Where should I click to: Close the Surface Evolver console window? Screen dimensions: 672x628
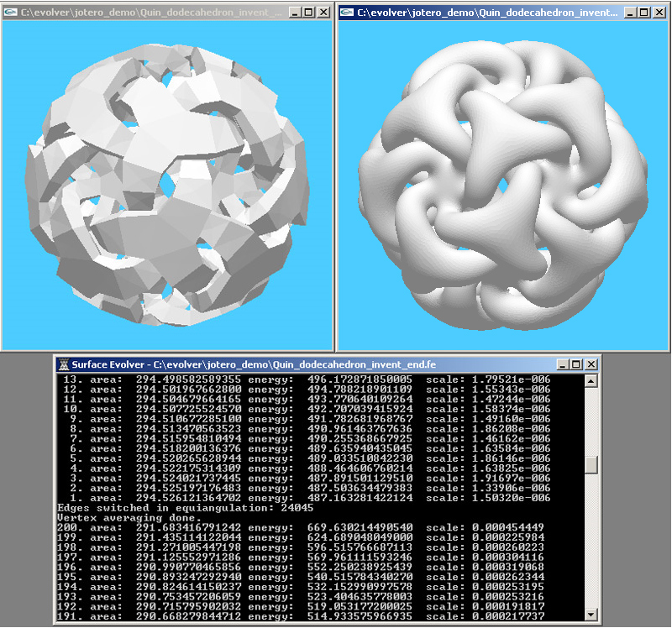(591, 364)
